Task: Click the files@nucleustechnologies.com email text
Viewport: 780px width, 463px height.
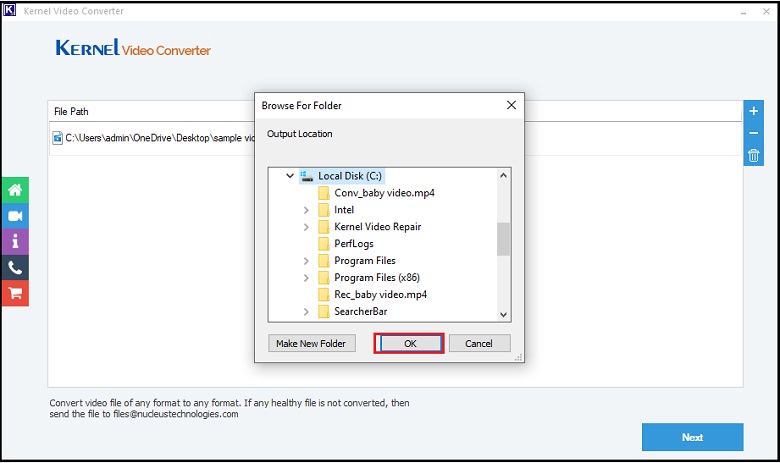Action: point(176,414)
